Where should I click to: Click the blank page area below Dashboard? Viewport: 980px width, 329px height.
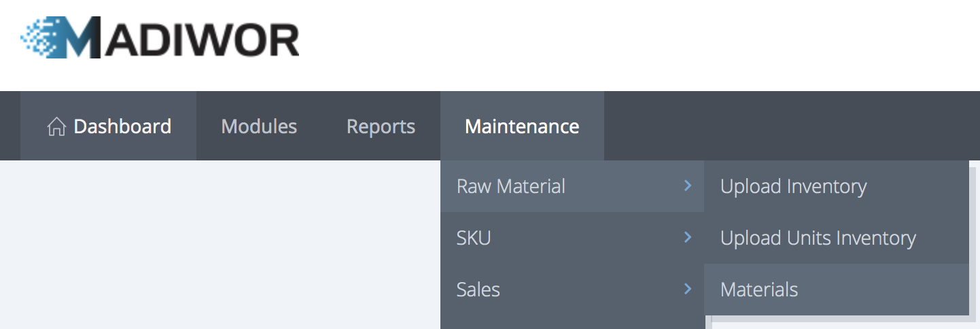pyautogui.click(x=204, y=245)
